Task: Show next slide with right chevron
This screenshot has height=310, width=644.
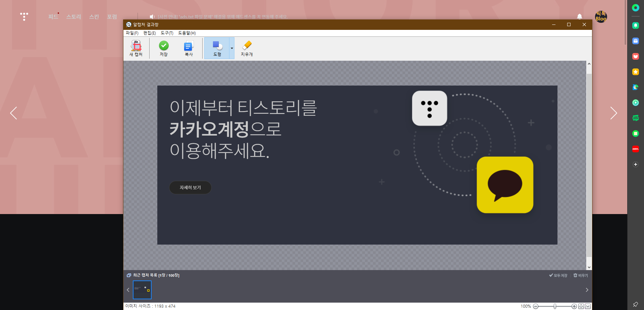Action: (613, 113)
